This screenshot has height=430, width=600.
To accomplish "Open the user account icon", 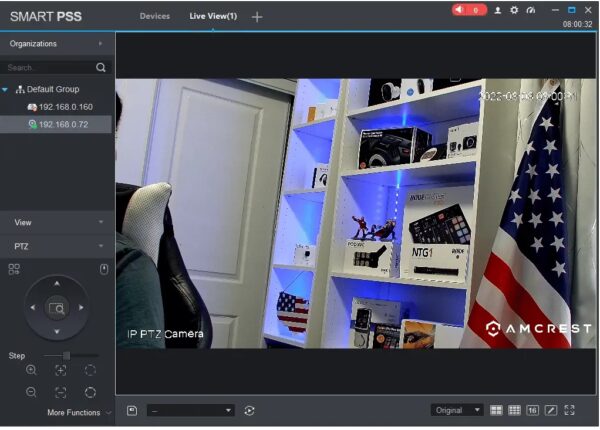I will [498, 10].
